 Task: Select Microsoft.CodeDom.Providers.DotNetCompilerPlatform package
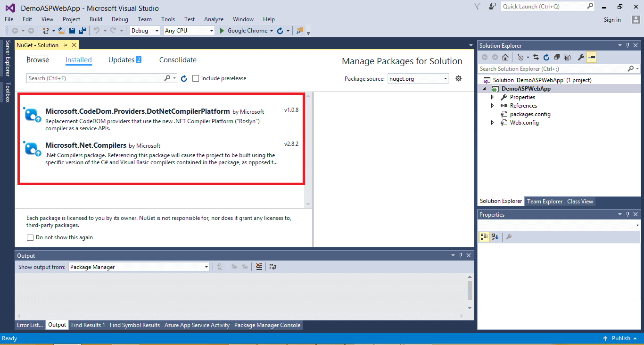pyautogui.click(x=161, y=118)
